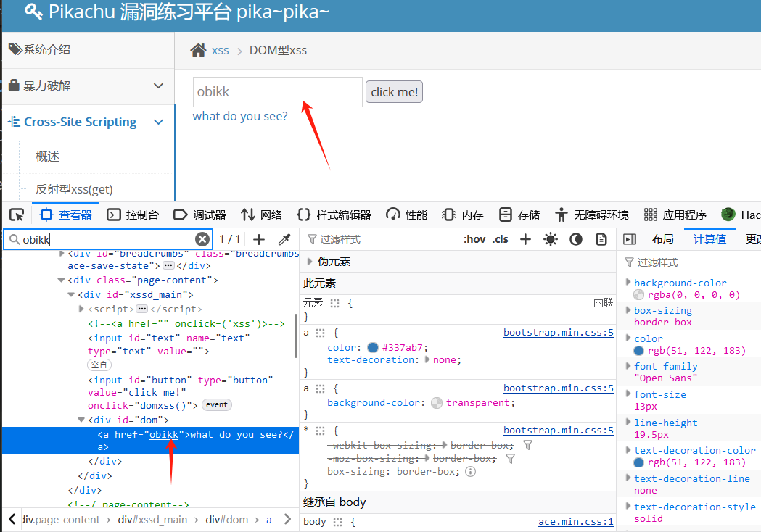Image resolution: width=761 pixels, height=532 pixels.
Task: Click the rgb(51, 122, 183) color swatch under color
Action: point(638,351)
